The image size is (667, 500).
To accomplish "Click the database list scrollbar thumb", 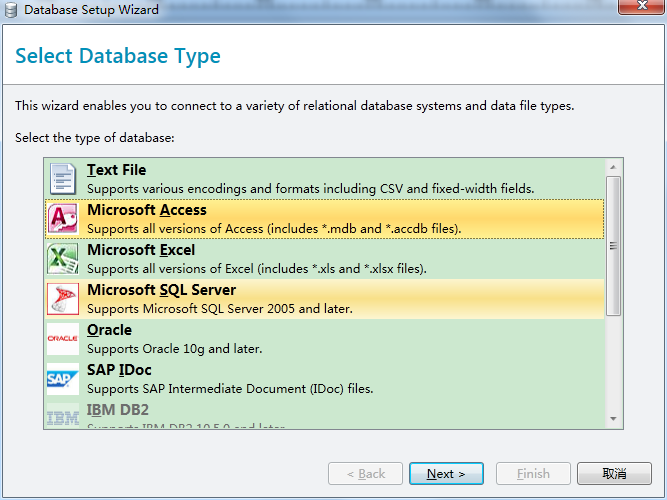I will (x=614, y=245).
